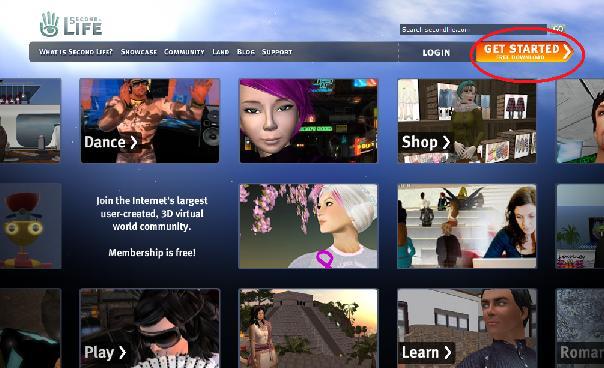
Task: Select the pyramid scene thumbnail
Action: (x=309, y=328)
